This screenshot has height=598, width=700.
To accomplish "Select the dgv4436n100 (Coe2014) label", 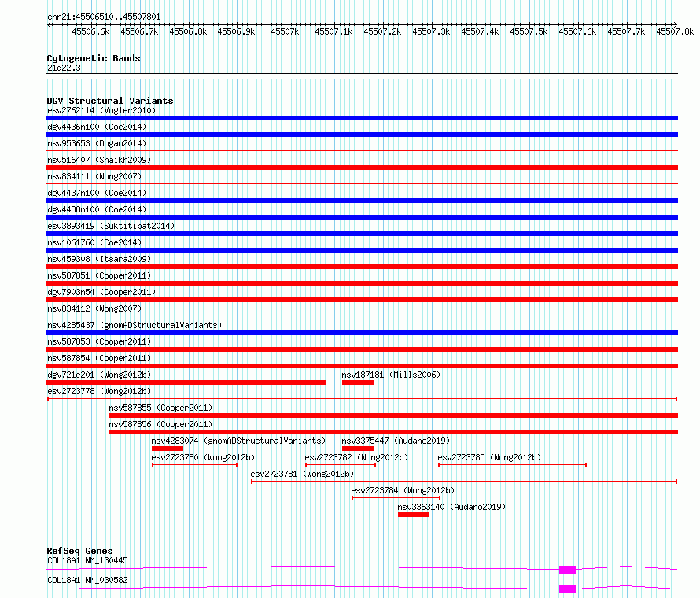I will tap(97, 127).
